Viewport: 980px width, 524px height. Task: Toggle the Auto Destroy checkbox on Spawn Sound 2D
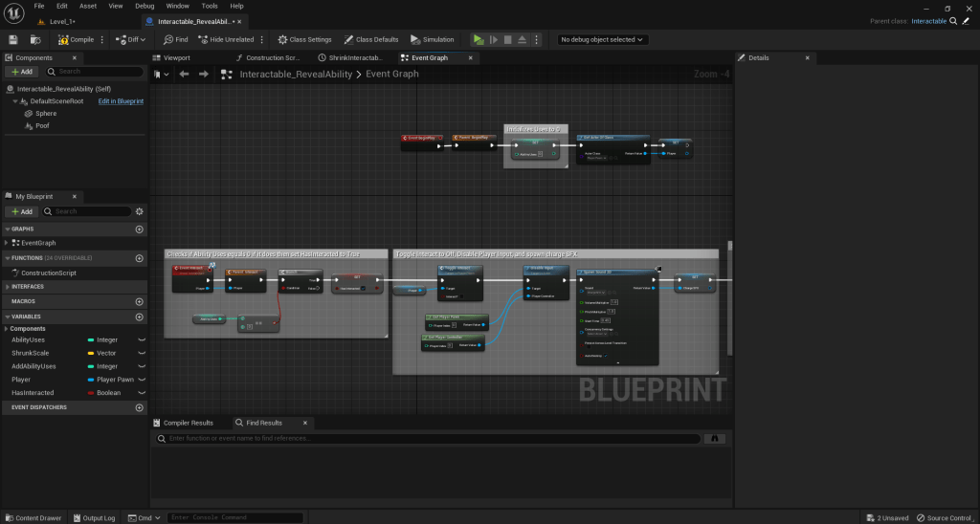click(x=606, y=357)
